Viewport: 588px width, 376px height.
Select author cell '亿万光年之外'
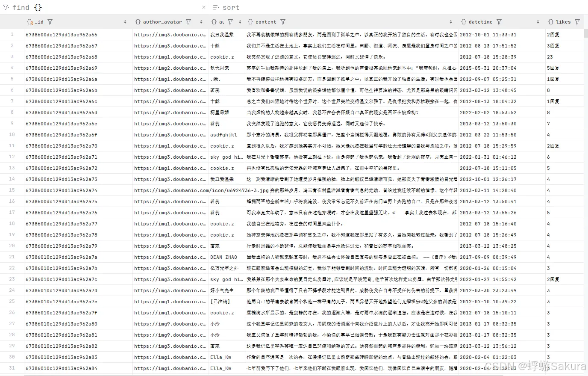click(x=226, y=268)
